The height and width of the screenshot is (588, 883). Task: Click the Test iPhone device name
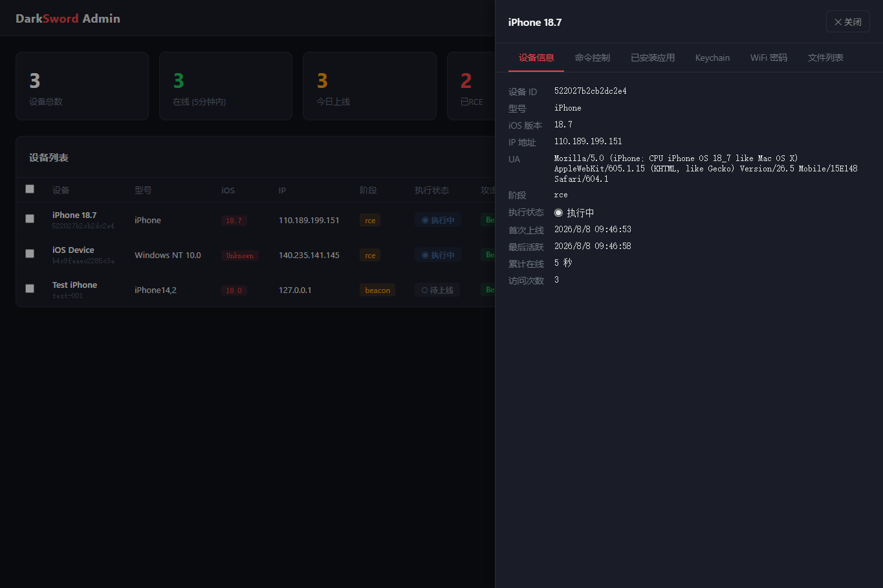pos(74,285)
